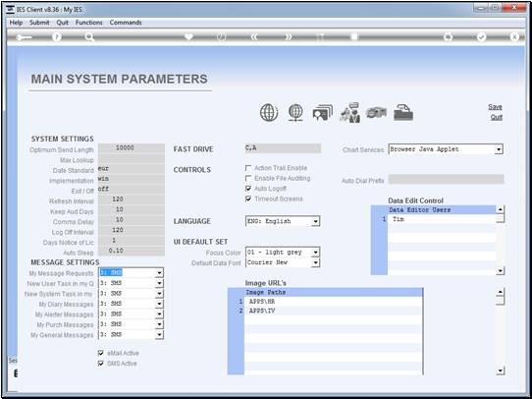
Task: Open the Commands menu
Action: pos(126,23)
